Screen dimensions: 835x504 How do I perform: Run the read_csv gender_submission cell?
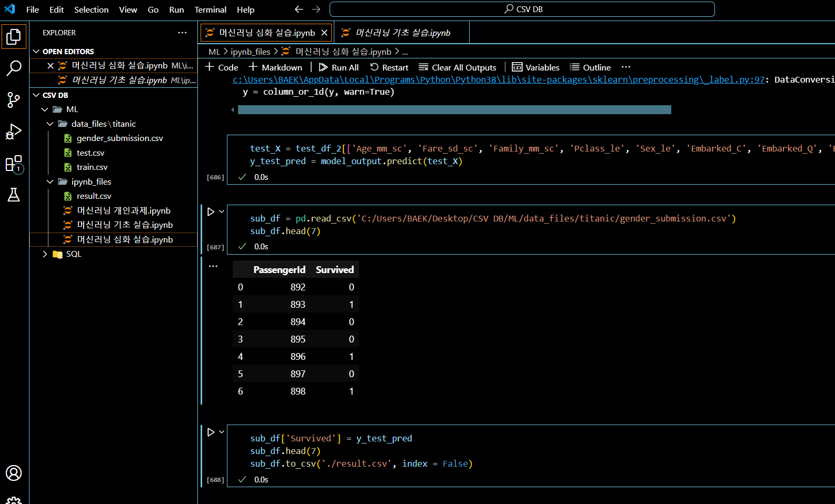pyautogui.click(x=211, y=212)
